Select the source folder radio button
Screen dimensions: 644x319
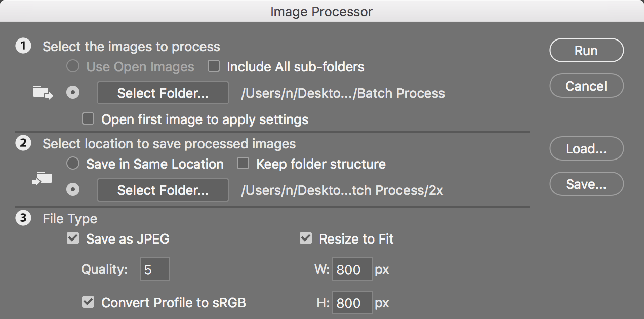(x=72, y=93)
